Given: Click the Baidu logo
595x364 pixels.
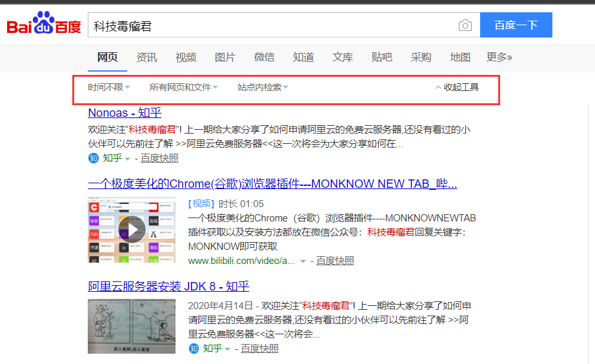Looking at the screenshot, I should [44, 23].
